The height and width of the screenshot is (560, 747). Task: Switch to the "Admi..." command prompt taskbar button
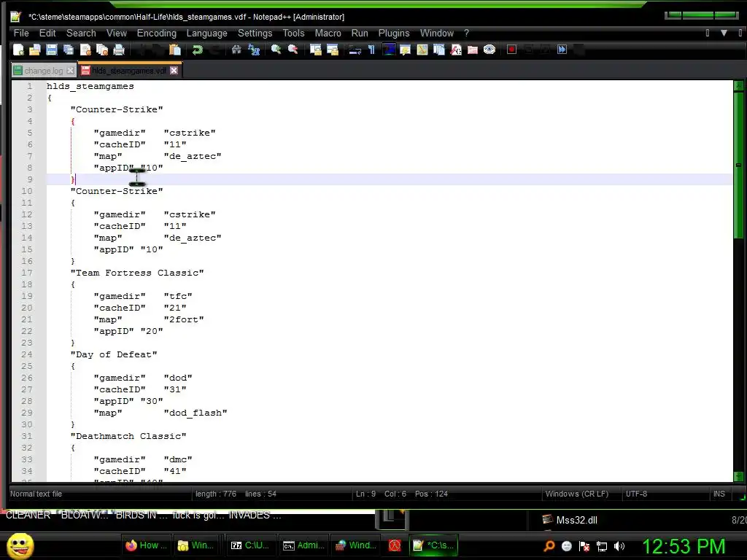pyautogui.click(x=303, y=545)
